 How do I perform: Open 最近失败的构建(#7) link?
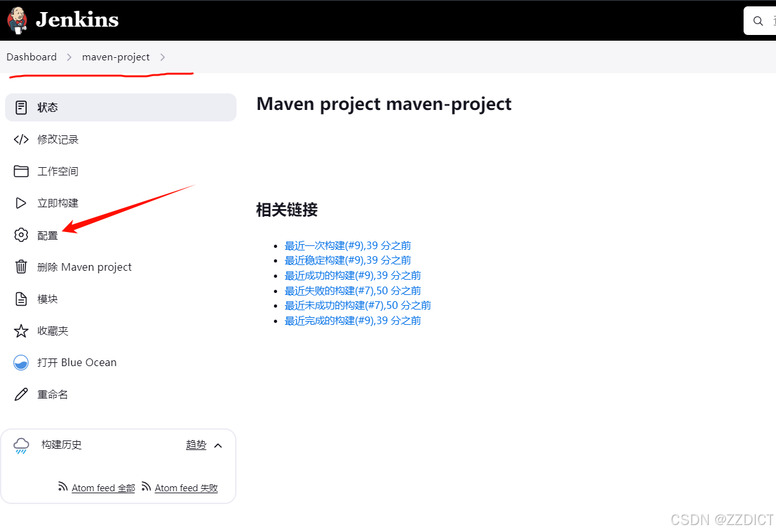pyautogui.click(x=353, y=290)
